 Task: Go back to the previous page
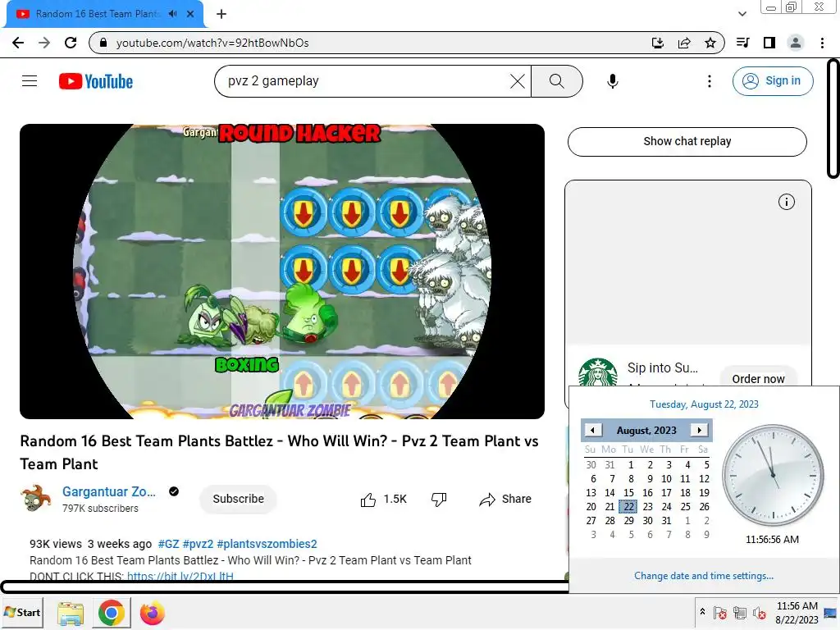click(x=18, y=43)
